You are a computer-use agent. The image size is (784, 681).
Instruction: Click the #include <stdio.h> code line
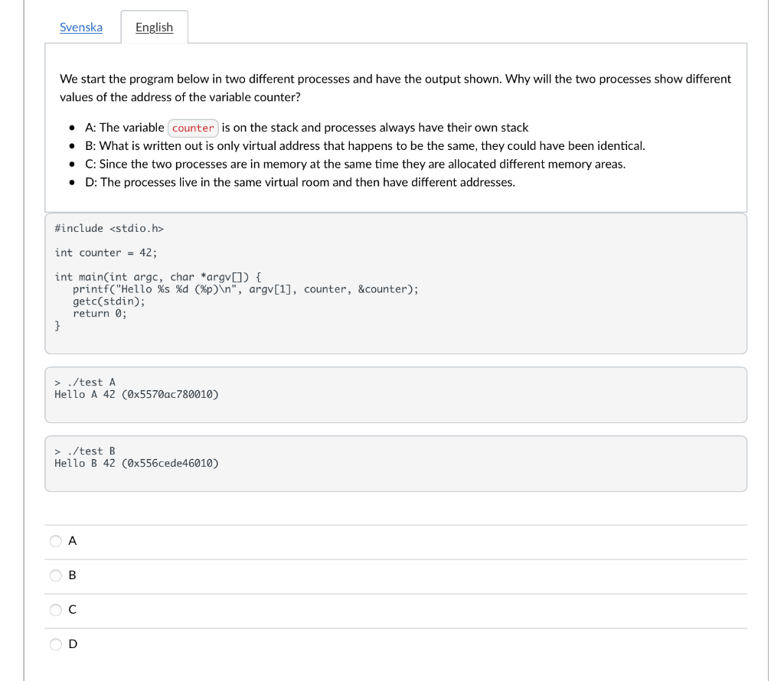(109, 228)
